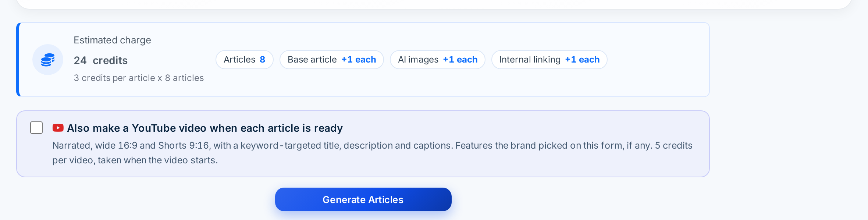The image size is (868, 220).
Task: Click the credits coin stack icon
Action: click(x=48, y=60)
